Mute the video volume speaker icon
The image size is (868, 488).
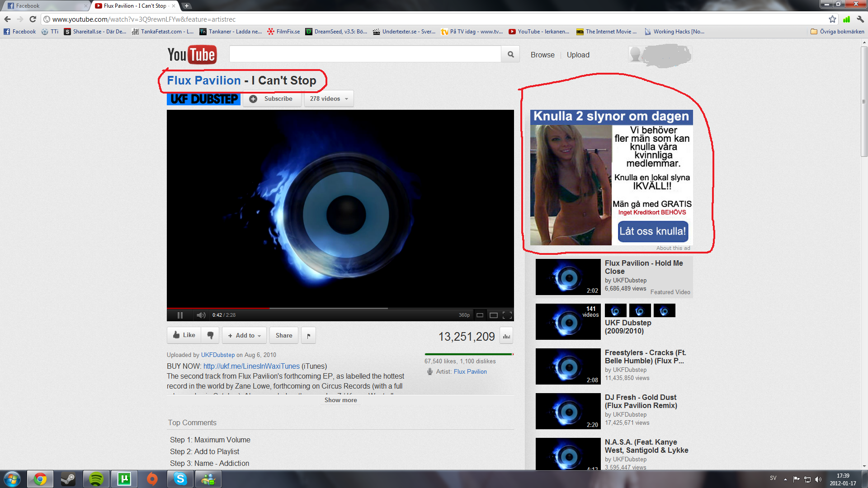[x=201, y=315]
